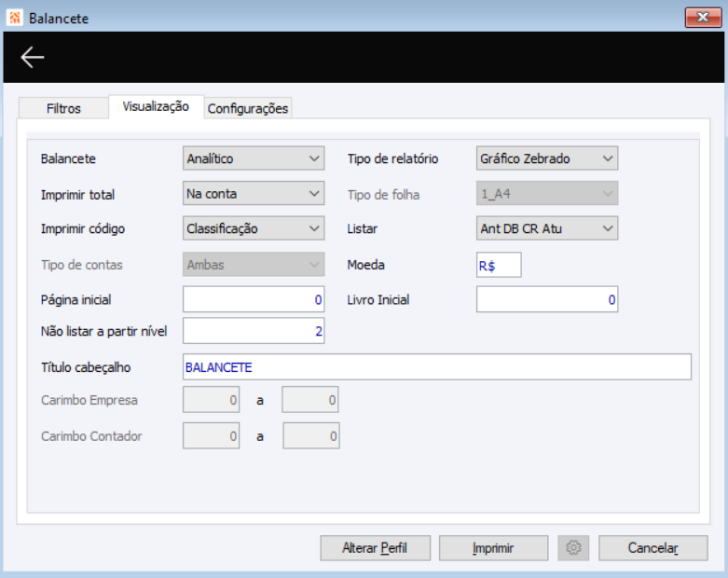This screenshot has width=728, height=578.
Task: Click the Alterar Perfil button
Action: pos(375,548)
